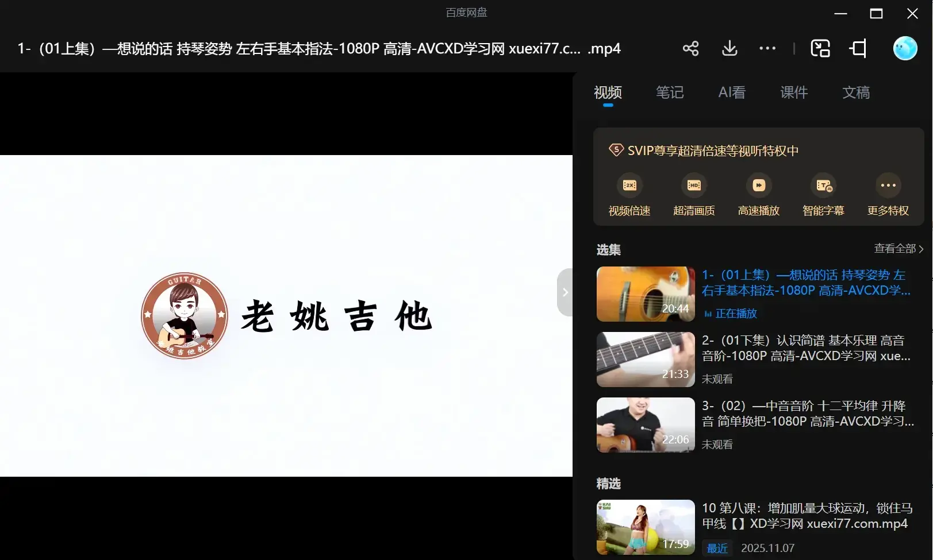The height and width of the screenshot is (560, 933).
Task: Open the AI看 tab
Action: click(731, 92)
